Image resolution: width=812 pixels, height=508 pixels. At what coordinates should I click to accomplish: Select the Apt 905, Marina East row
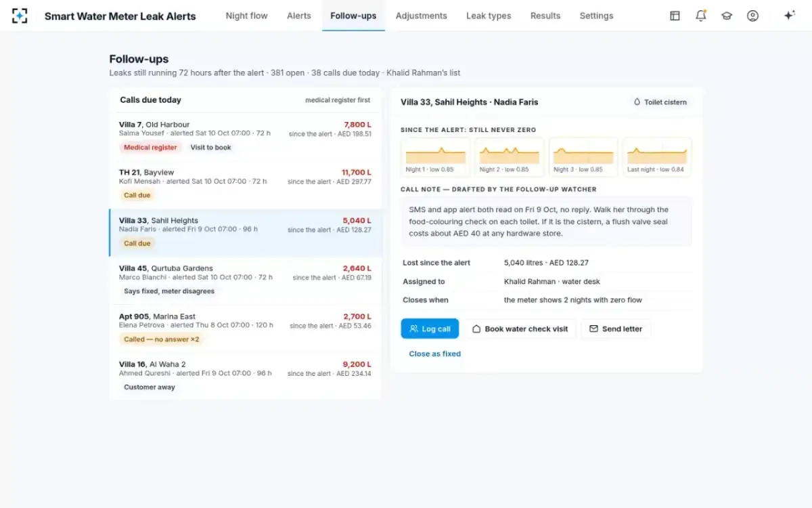pos(245,329)
